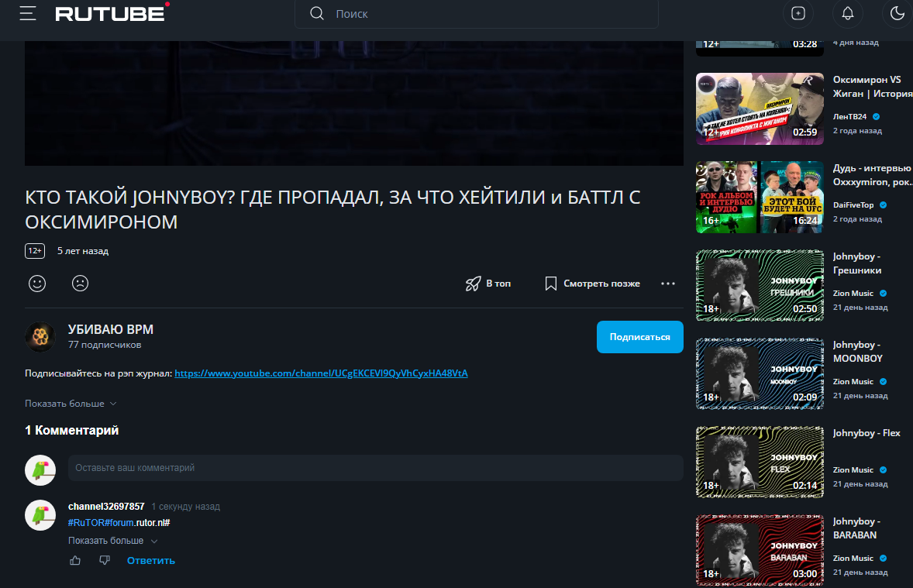Dislike the video with sad face
The width and height of the screenshot is (913, 588).
point(80,284)
